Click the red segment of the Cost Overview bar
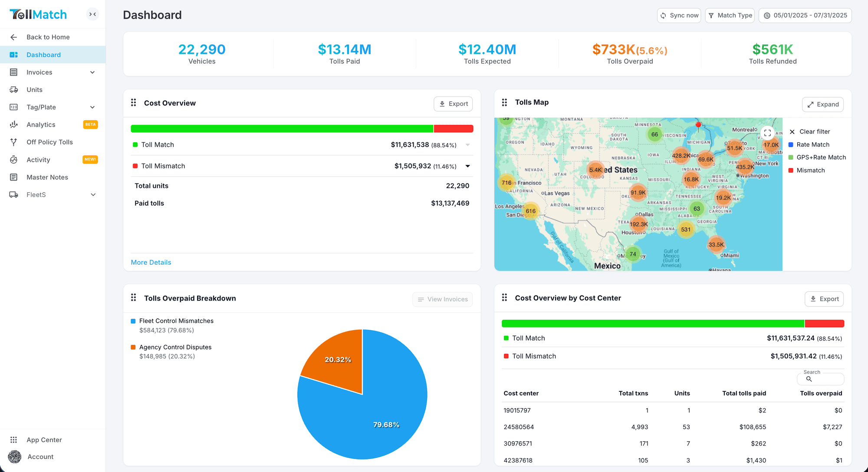The image size is (868, 472). (454, 129)
